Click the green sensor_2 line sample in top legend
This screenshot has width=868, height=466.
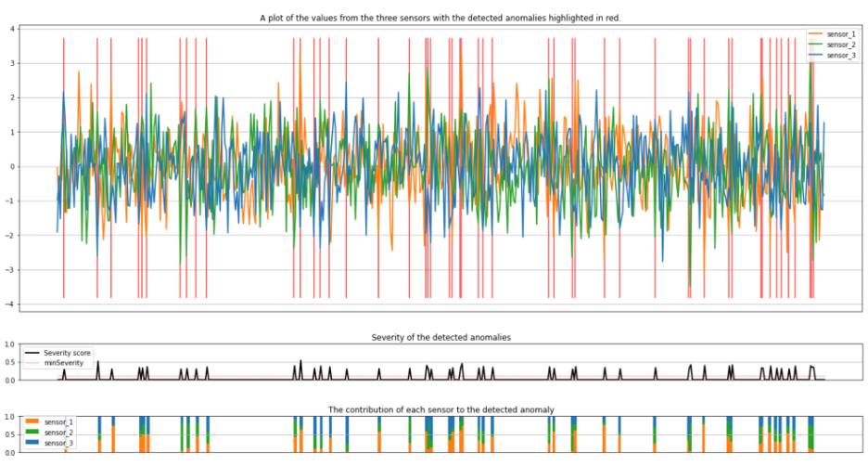point(815,45)
